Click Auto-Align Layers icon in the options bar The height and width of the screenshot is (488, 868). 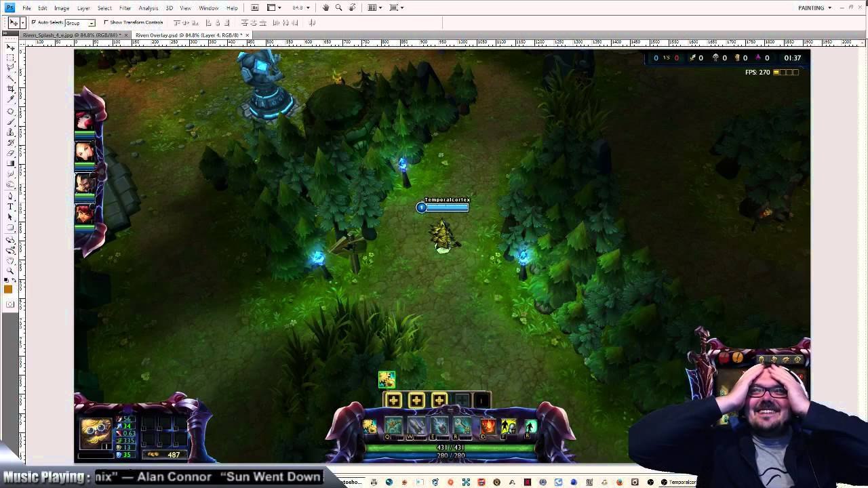pyautogui.click(x=312, y=22)
